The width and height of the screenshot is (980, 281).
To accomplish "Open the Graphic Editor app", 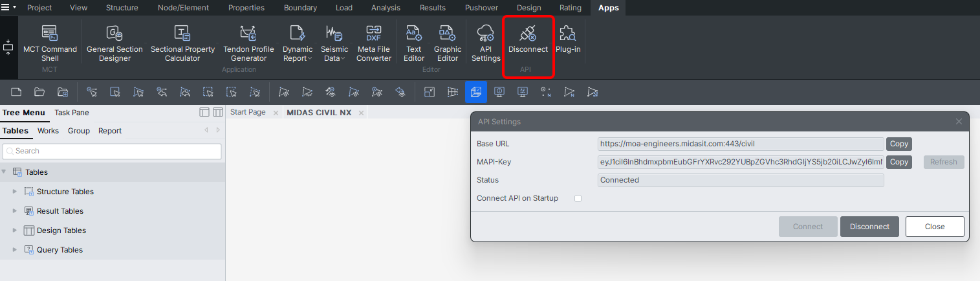I will pyautogui.click(x=448, y=43).
